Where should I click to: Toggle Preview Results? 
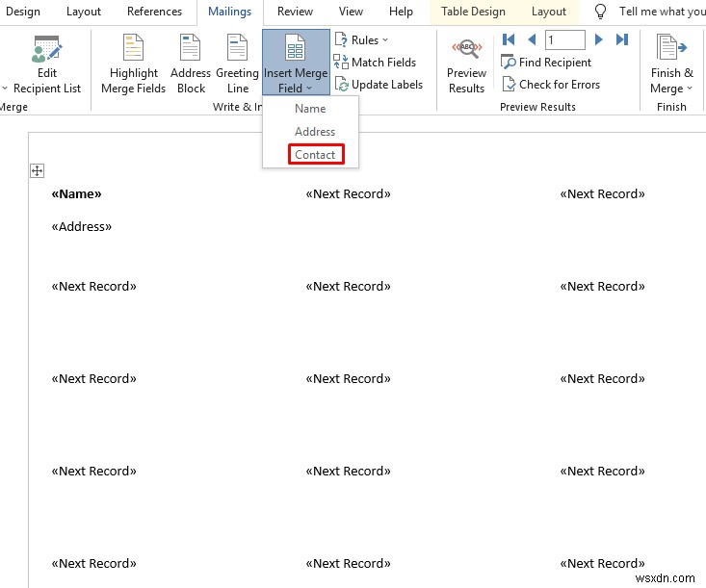466,65
